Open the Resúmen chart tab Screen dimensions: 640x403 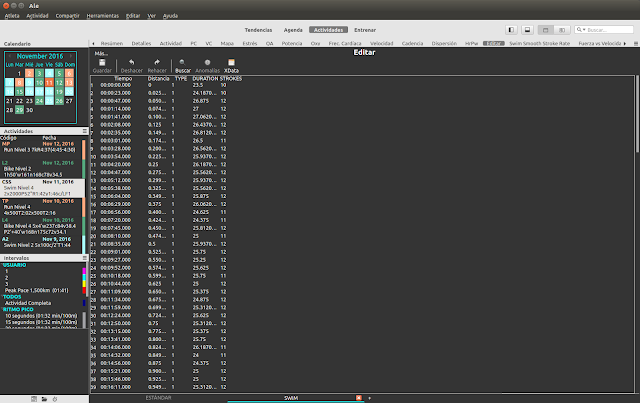tap(112, 43)
